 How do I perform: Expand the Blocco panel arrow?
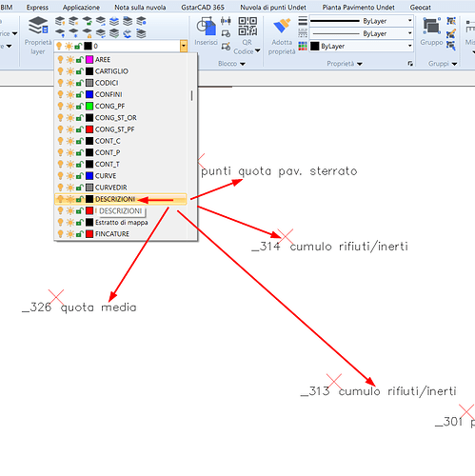pyautogui.click(x=243, y=64)
